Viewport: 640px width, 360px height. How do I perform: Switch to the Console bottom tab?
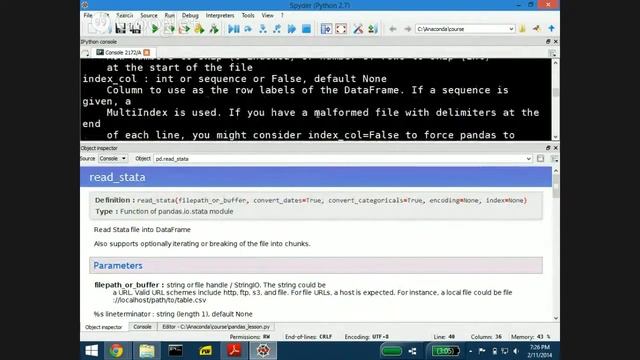[x=142, y=327]
